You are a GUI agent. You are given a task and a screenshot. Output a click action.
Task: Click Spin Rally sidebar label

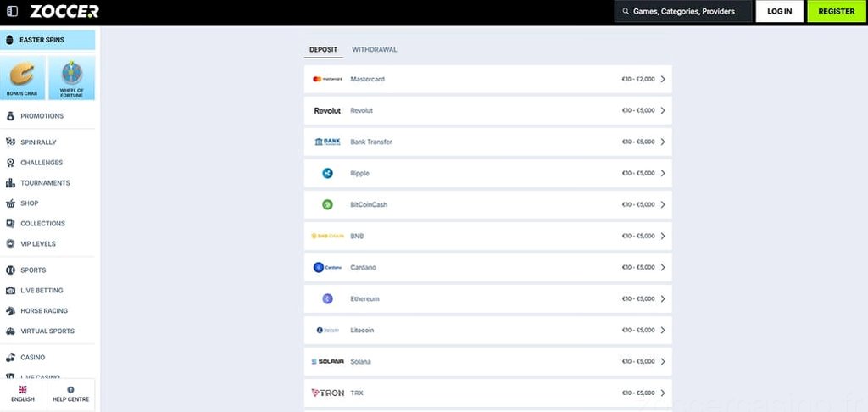click(39, 142)
